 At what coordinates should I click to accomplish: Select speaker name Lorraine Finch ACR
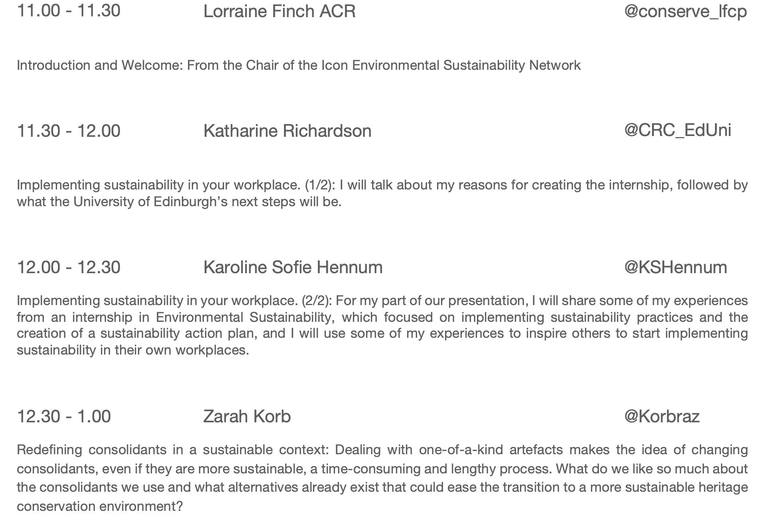(x=279, y=11)
